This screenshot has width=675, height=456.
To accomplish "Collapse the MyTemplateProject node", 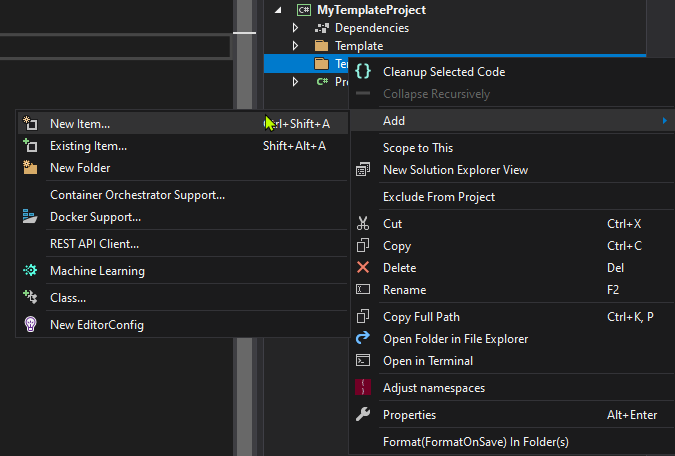I will (x=279, y=10).
